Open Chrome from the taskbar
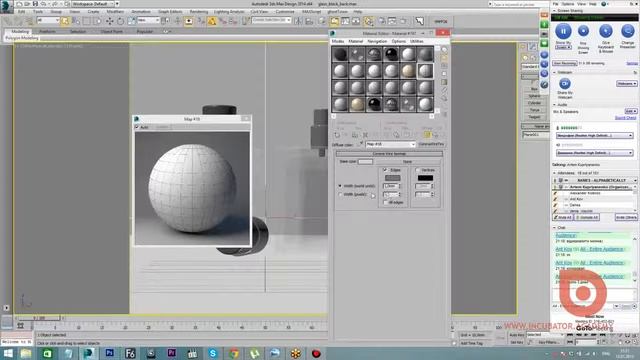This screenshot has width=640, height=360. (233, 353)
